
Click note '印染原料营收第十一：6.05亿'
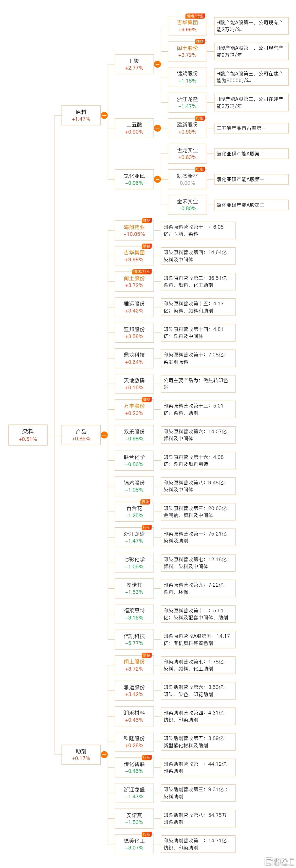(198, 230)
